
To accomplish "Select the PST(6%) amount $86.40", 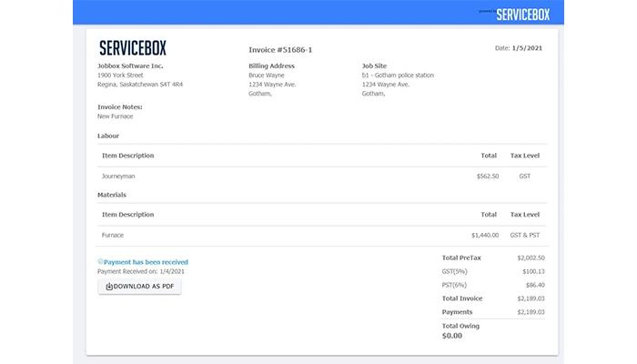I will [x=535, y=285].
